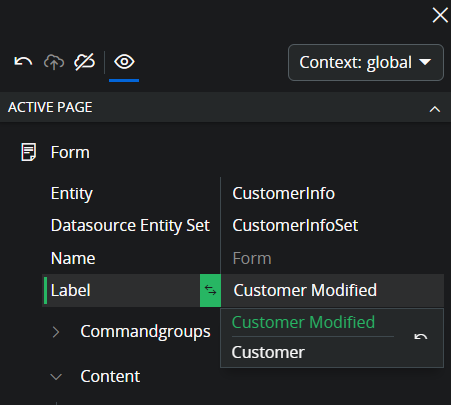Revert change with popup undo icon
Screen dimensions: 451x405
[x=421, y=337]
